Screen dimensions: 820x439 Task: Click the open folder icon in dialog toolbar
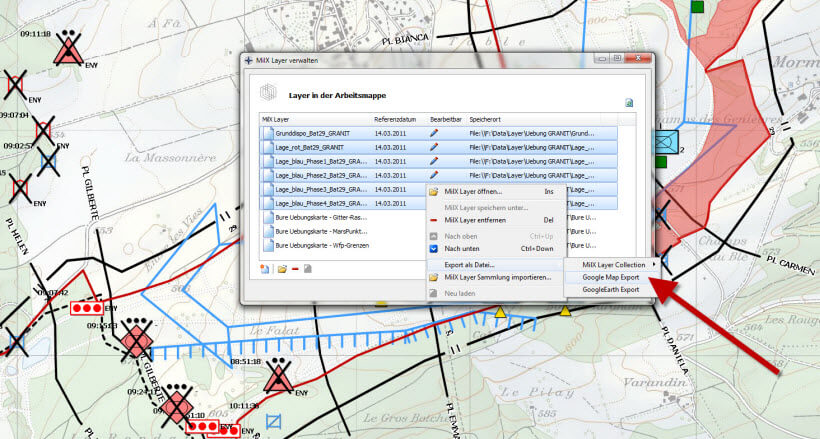tap(282, 269)
